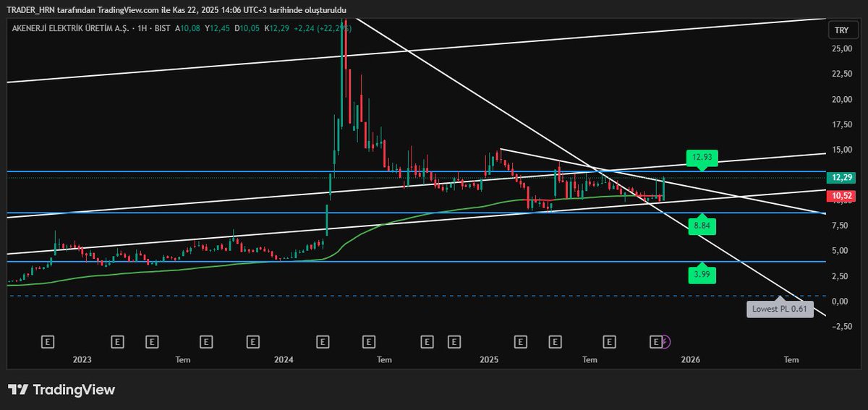Screen dimensions: 868x410
Task: Click the 22,50 price axis label
Action: click(841, 74)
